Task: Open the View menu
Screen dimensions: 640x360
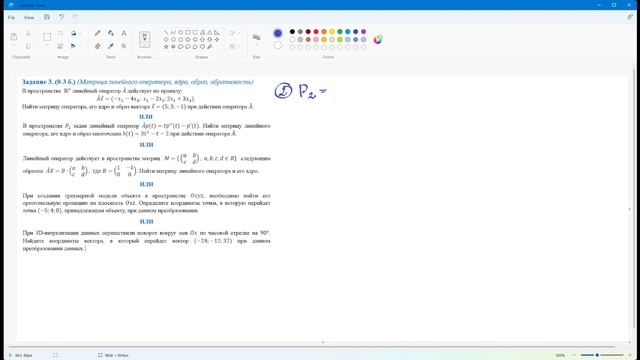Action: tap(29, 18)
